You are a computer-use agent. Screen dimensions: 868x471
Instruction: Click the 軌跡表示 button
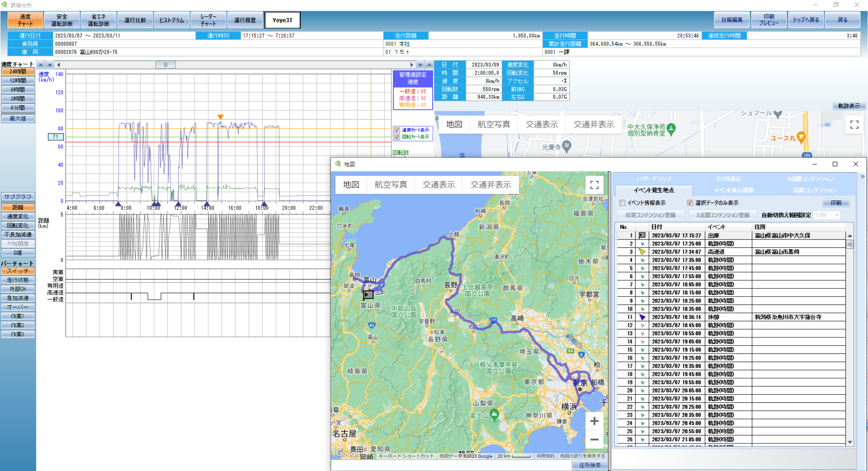[x=849, y=106]
